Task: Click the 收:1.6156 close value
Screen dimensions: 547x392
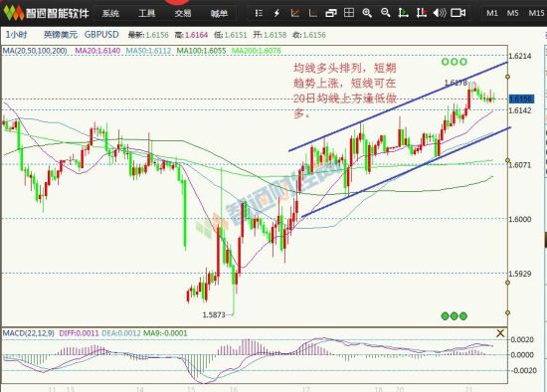Action: pos(309,35)
